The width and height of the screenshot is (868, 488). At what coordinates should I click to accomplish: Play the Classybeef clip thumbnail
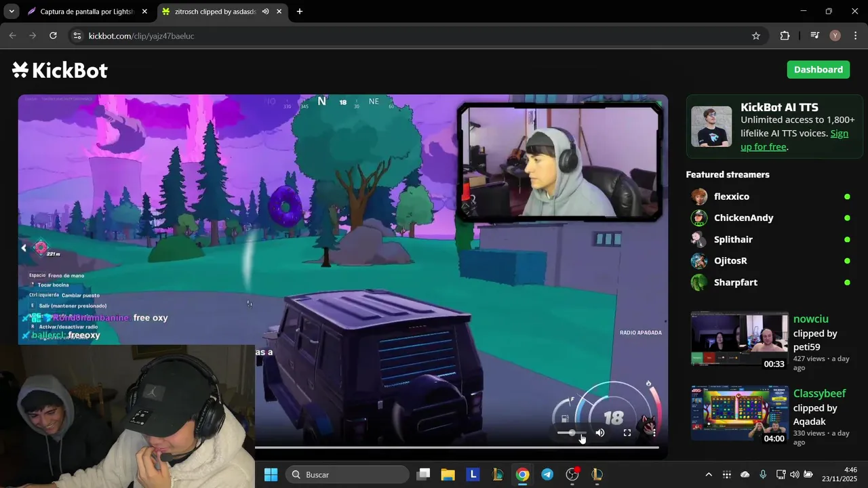coord(740,413)
